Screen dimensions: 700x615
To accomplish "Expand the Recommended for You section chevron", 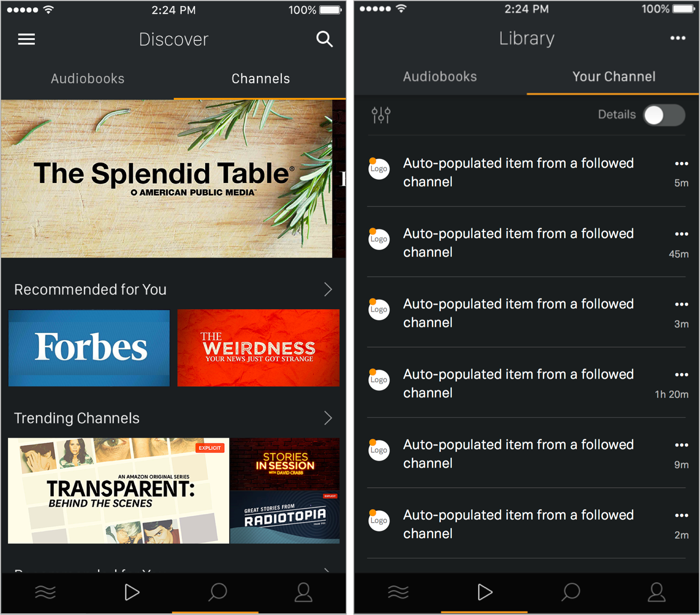I will [328, 290].
